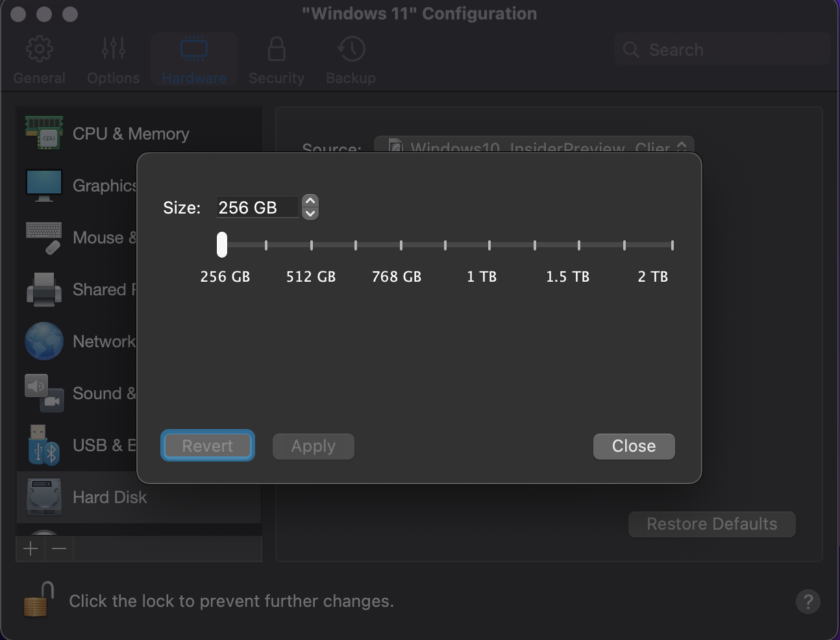This screenshot has height=640, width=840.
Task: Click the Size value field
Action: tap(257, 208)
